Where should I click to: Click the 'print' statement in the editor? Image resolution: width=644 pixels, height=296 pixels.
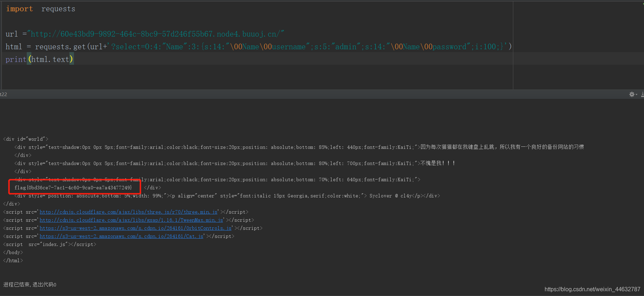click(x=16, y=59)
